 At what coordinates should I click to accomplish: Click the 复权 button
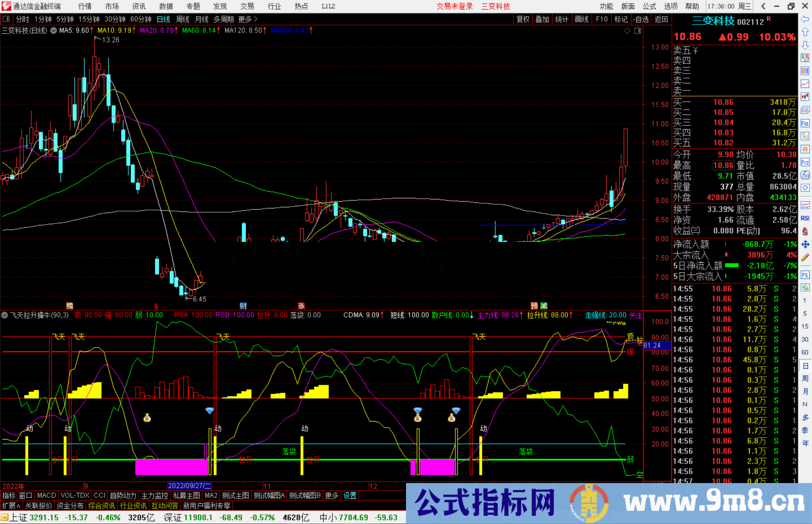(523, 19)
